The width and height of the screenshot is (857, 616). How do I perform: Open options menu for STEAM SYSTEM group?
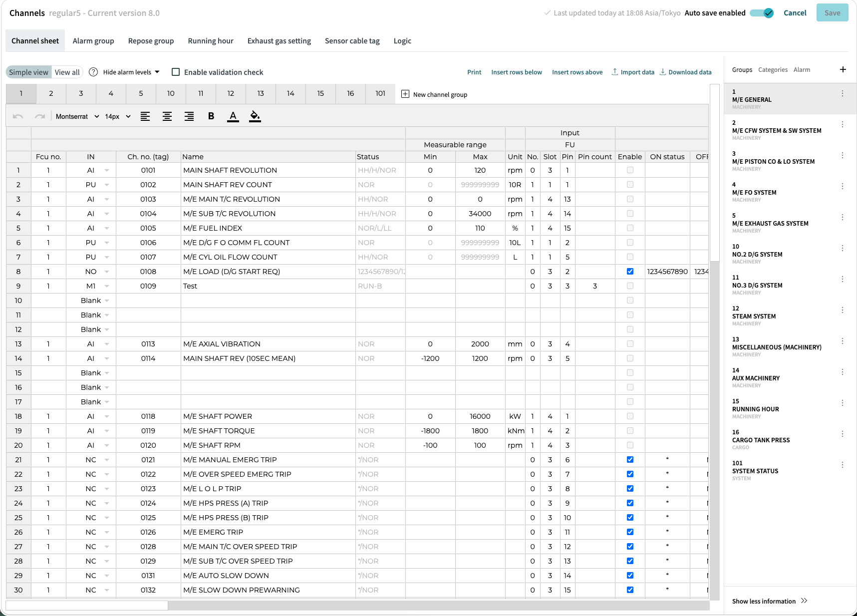[843, 310]
